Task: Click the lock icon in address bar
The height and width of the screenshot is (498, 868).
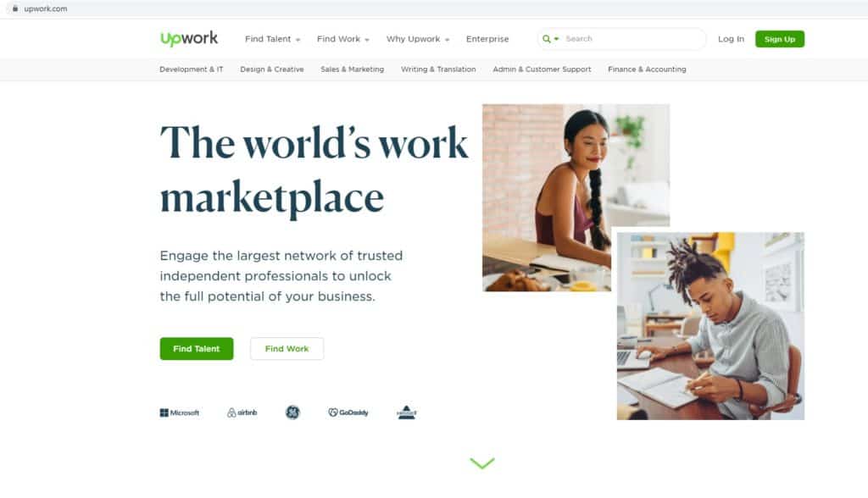Action: (x=15, y=8)
